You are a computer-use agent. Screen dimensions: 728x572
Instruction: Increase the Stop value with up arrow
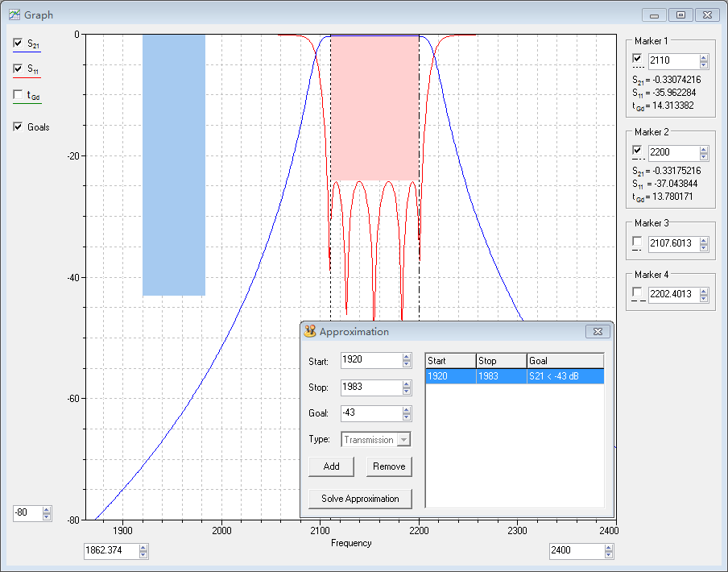407,383
